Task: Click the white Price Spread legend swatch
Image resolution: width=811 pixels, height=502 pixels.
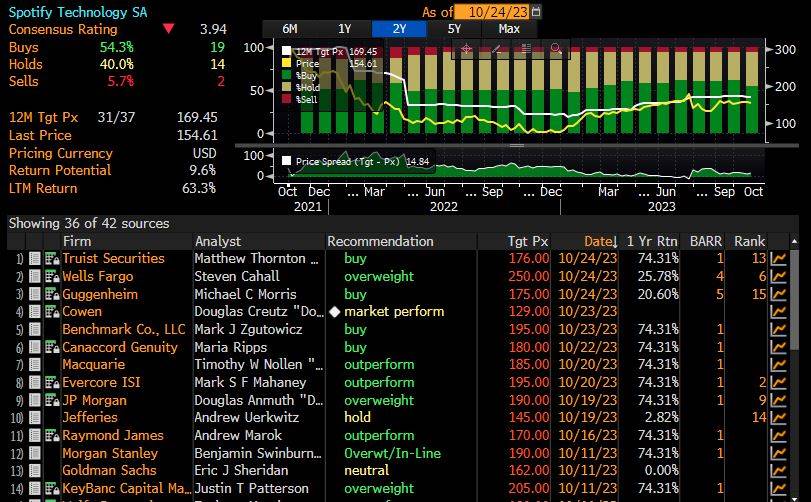Action: tap(286, 161)
